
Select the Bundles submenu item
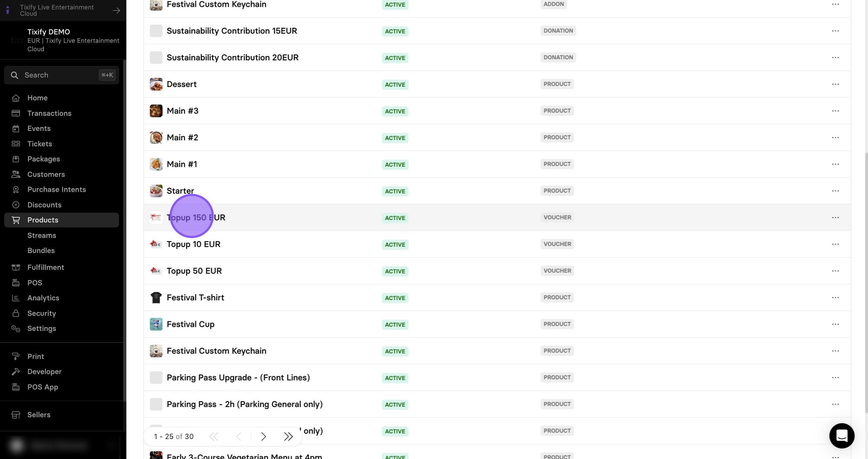click(x=41, y=251)
